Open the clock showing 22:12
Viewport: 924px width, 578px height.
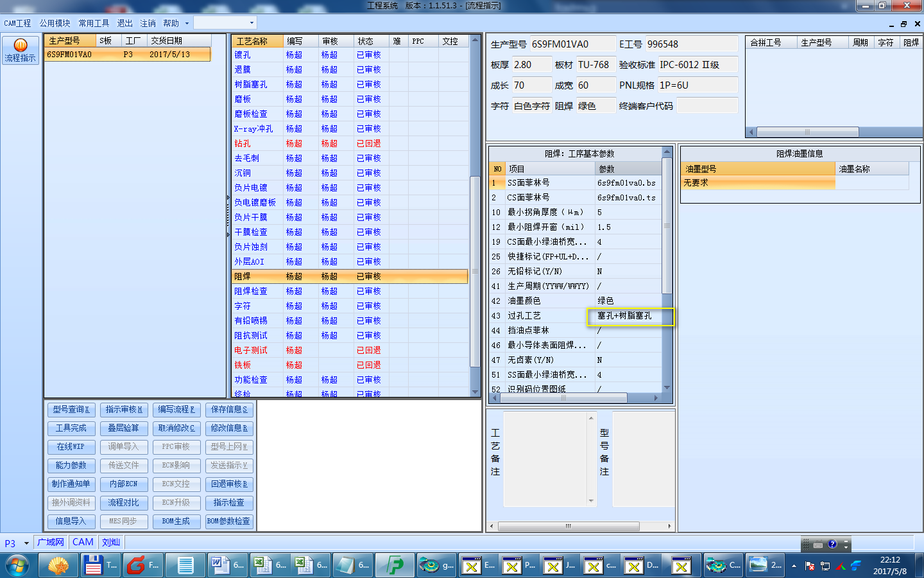[890, 565]
